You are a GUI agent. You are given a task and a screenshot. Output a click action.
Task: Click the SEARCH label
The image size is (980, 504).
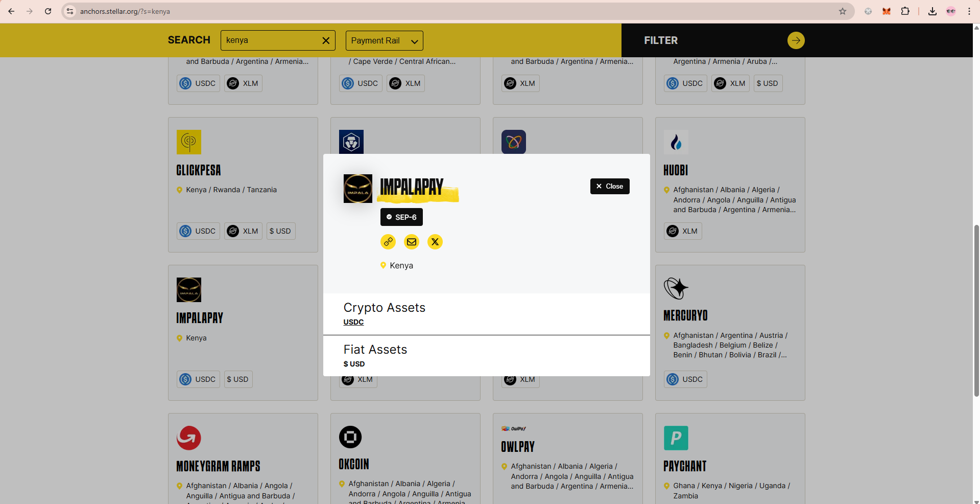(x=189, y=40)
